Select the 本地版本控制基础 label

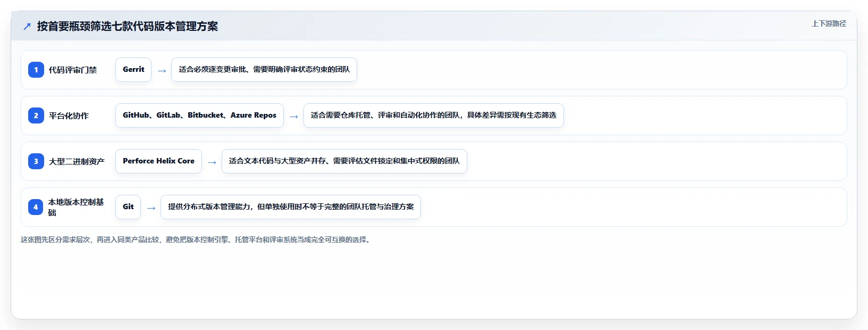click(77, 207)
